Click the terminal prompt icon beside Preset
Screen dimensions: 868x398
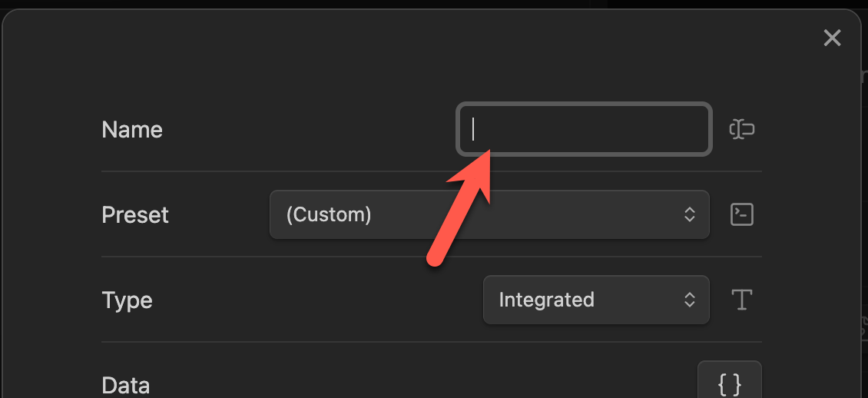point(741,214)
